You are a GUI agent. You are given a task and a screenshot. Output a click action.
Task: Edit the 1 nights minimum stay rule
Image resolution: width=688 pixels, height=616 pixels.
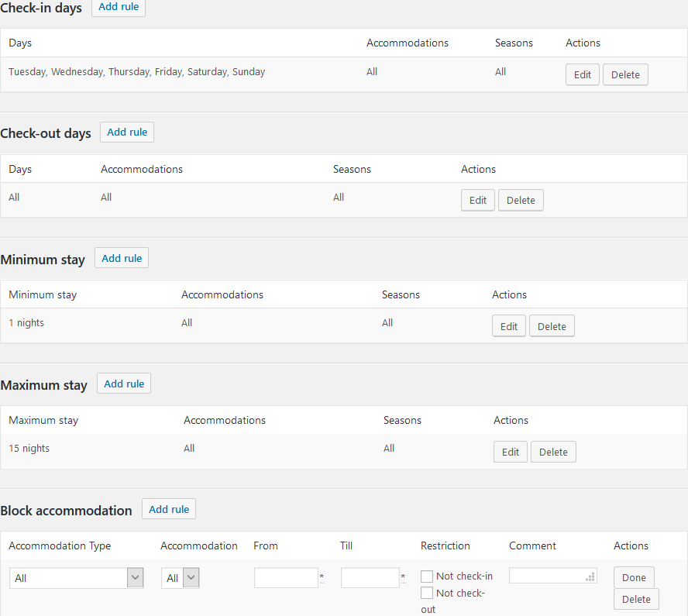[x=509, y=326]
